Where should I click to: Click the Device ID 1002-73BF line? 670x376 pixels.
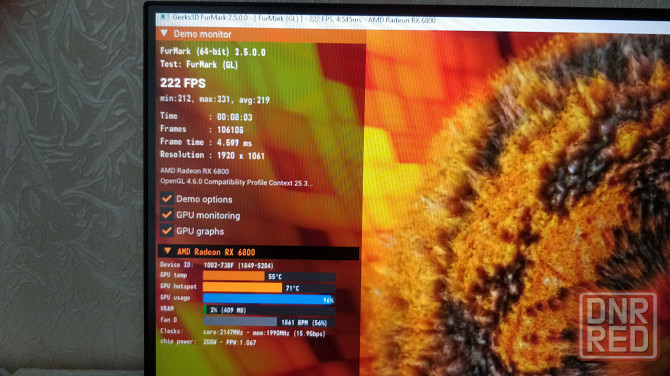point(217,265)
